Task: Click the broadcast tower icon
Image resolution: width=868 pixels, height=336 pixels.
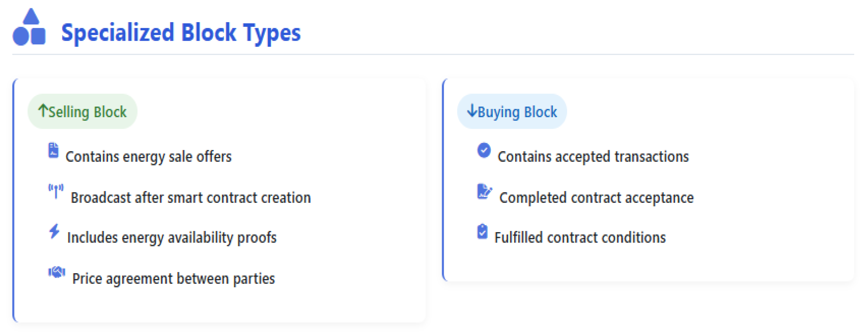Action: pos(56,191)
